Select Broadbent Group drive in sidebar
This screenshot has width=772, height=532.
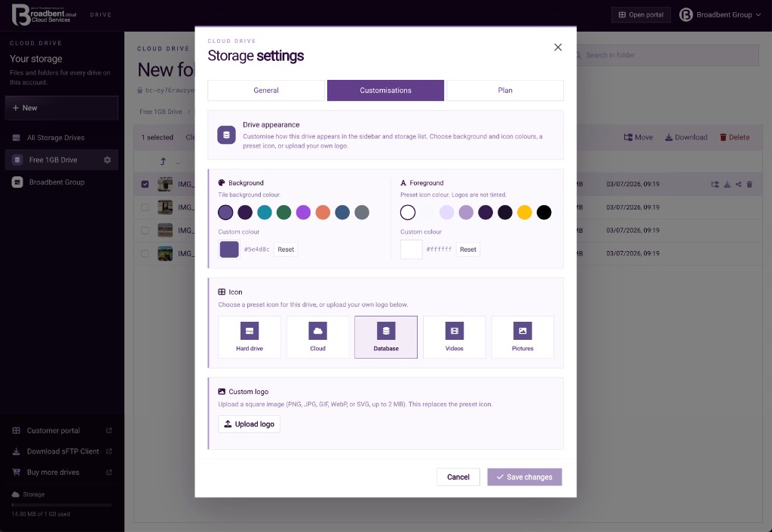coord(62,182)
